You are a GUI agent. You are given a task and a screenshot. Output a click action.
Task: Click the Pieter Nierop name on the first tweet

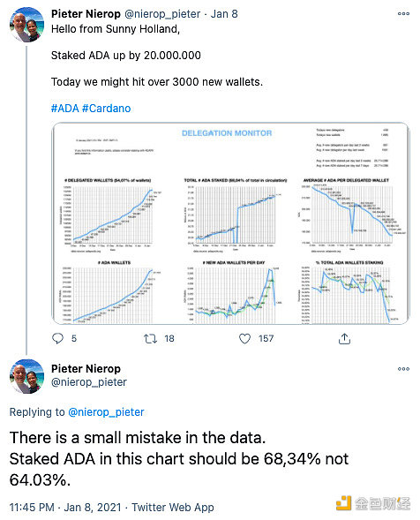click(86, 14)
